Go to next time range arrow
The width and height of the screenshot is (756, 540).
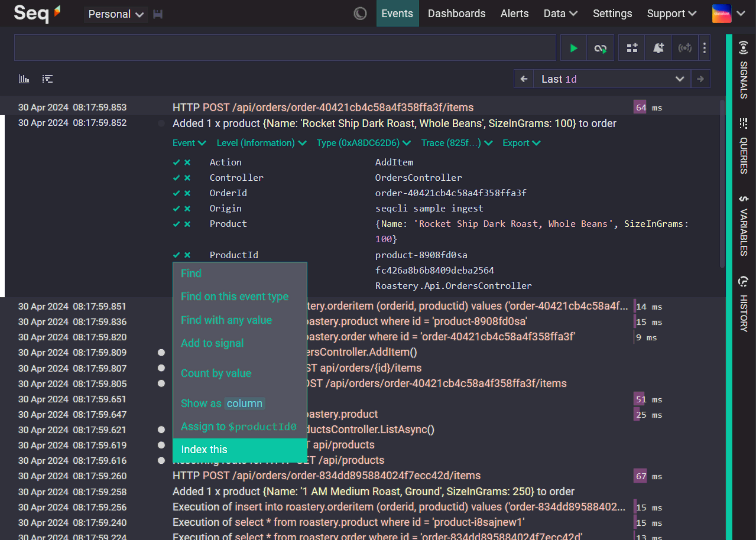tap(700, 79)
